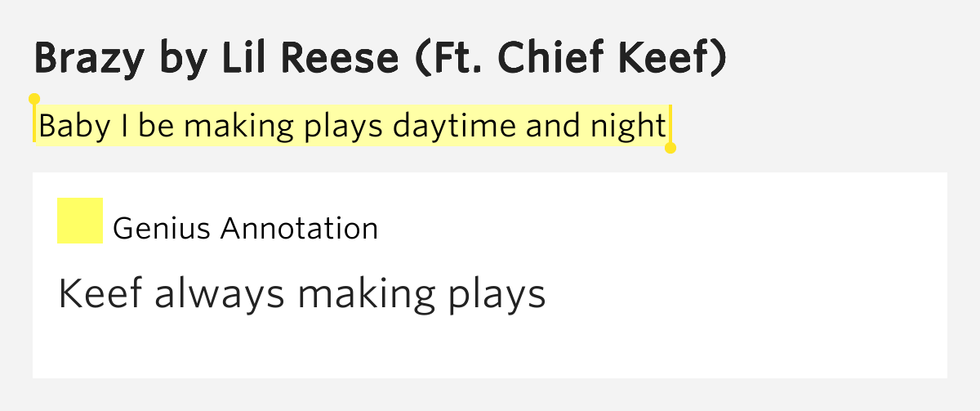Select the left yellow selection bar before Baby
Image resolution: width=980 pixels, height=411 pixels.
(x=34, y=123)
